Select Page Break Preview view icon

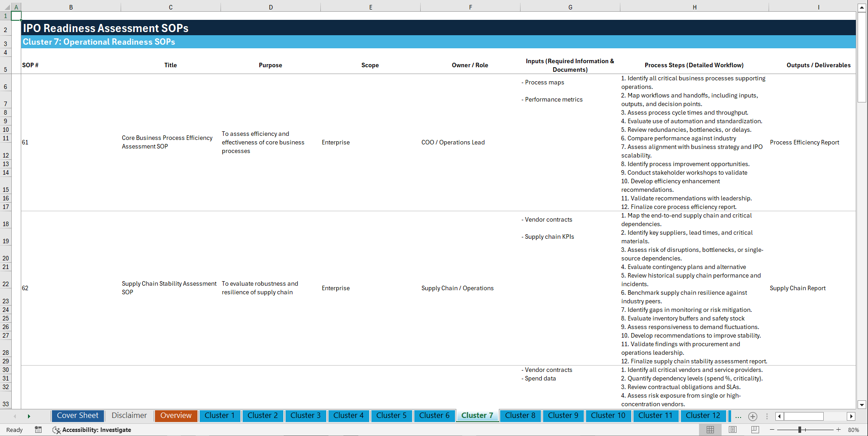(755, 430)
